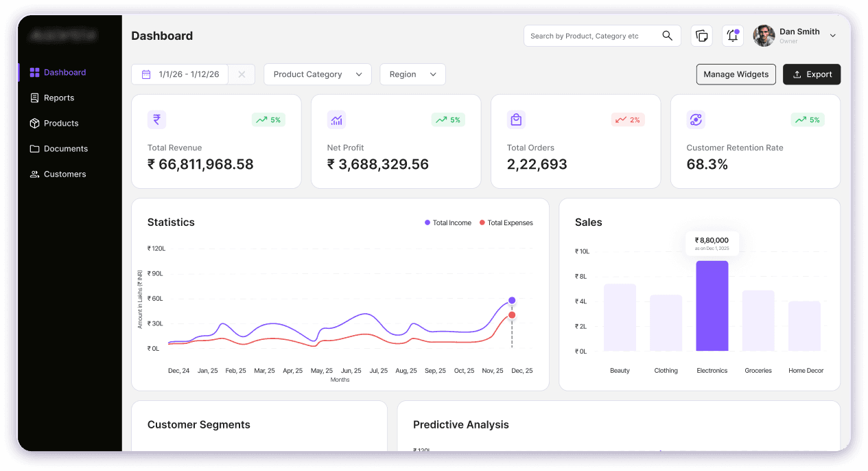Open notifications bell
868x471 pixels.
tap(733, 36)
